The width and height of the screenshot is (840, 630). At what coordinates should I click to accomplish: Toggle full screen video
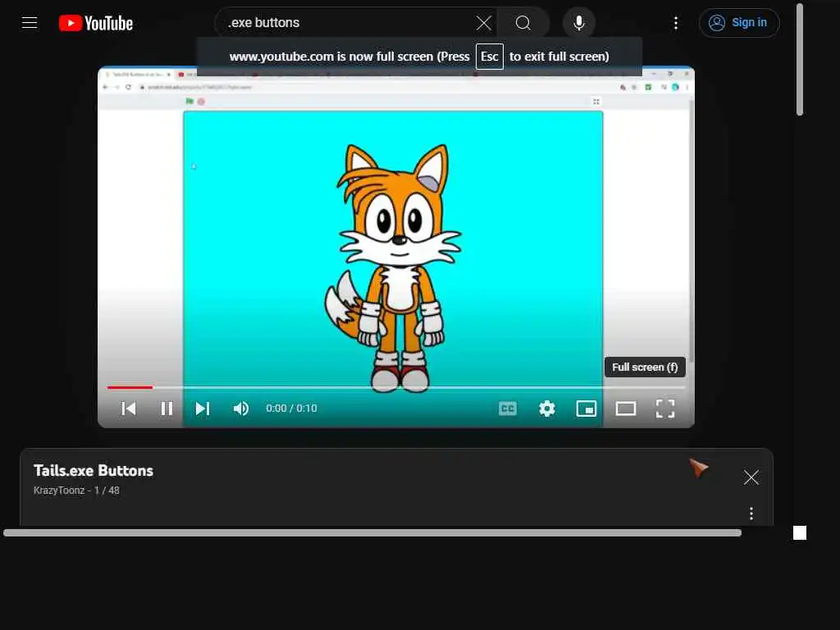point(665,409)
